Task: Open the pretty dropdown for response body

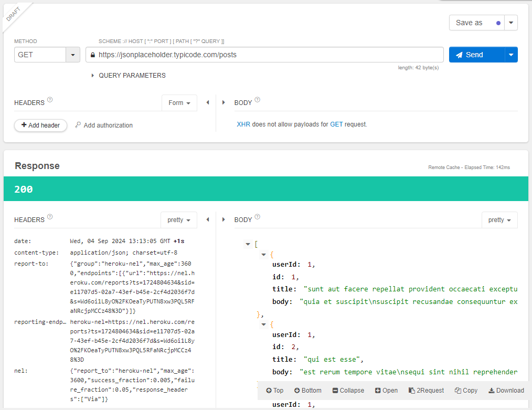Action: pos(499,219)
